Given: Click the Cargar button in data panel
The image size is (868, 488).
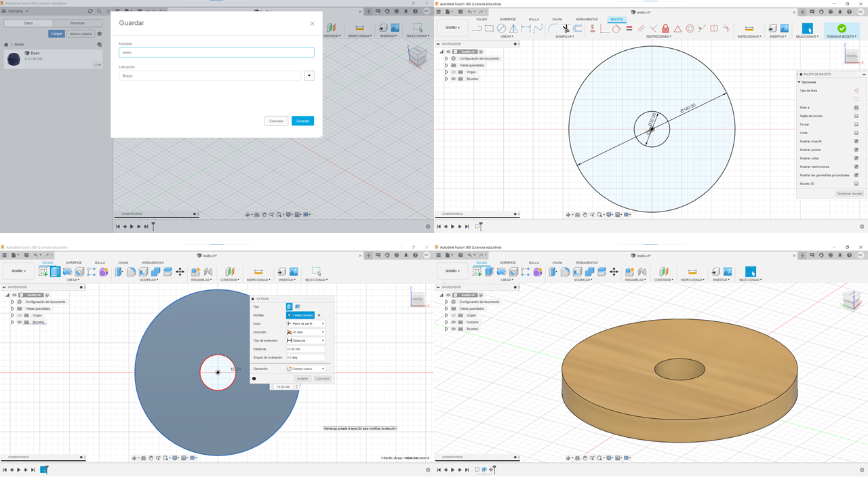Looking at the screenshot, I should 57,33.
